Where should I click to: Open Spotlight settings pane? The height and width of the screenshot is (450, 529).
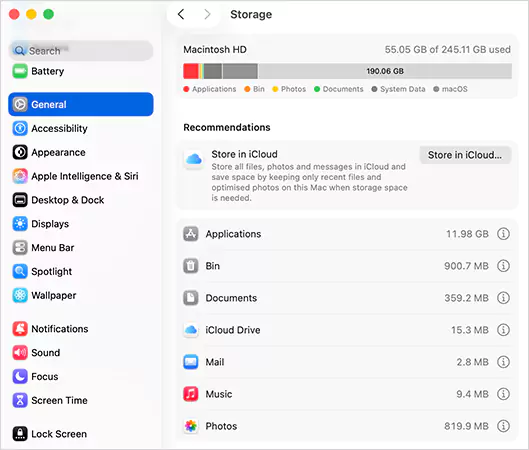click(x=81, y=271)
